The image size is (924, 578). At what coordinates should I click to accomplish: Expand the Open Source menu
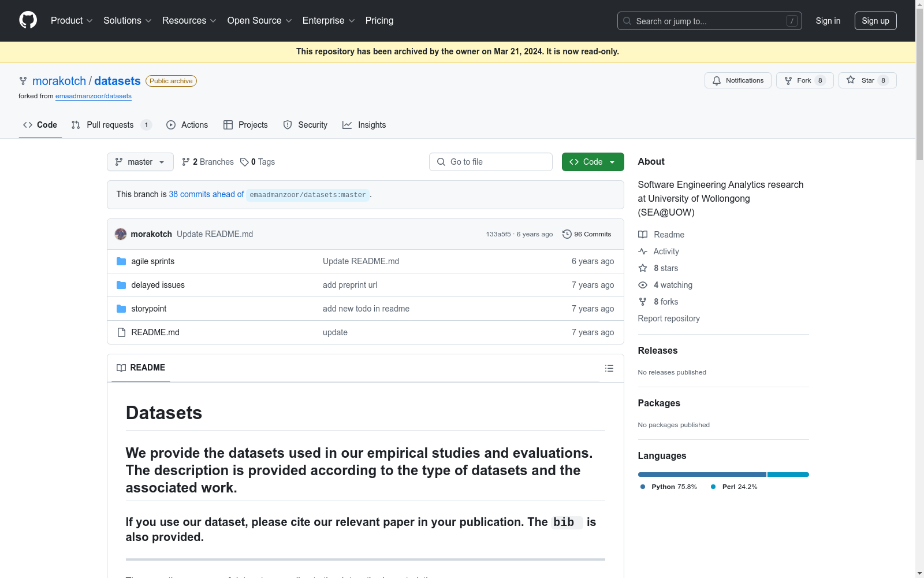coord(260,21)
